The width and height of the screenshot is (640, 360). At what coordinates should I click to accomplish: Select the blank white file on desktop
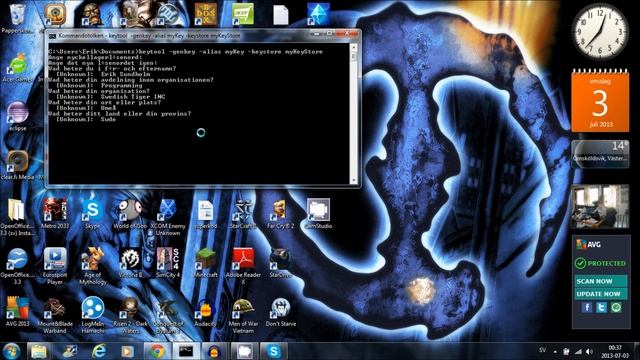281,15
